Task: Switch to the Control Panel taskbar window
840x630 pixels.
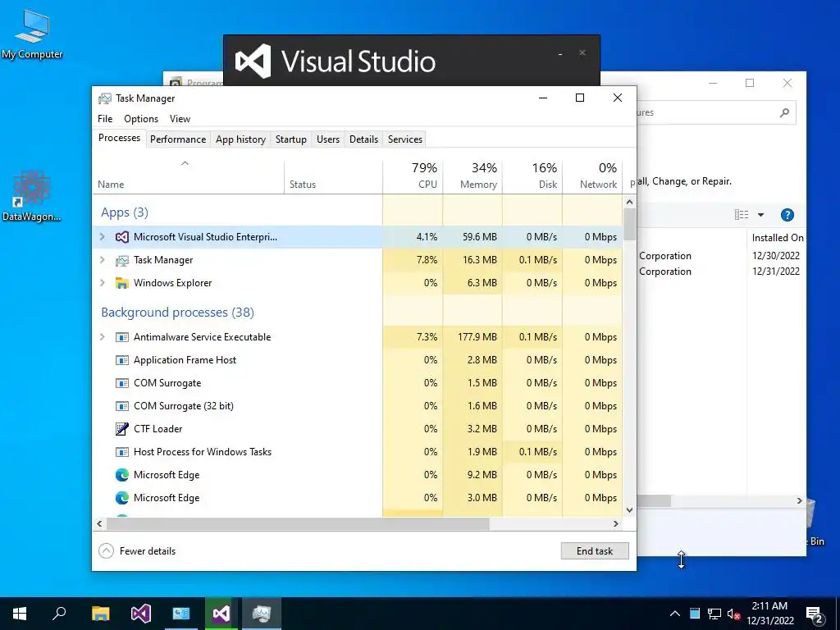Action: (x=181, y=614)
